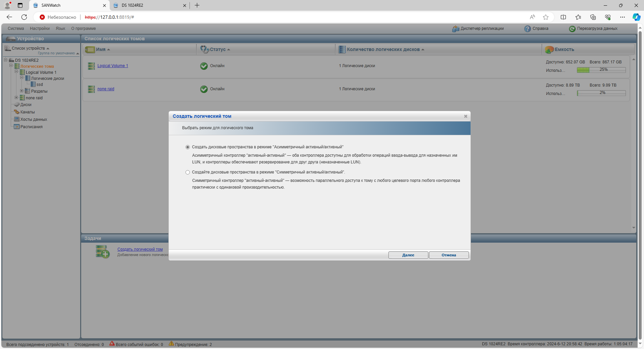Viewport: 644px width, 349px height.
Task: Click the Расписания icon in tree
Action: [17, 127]
